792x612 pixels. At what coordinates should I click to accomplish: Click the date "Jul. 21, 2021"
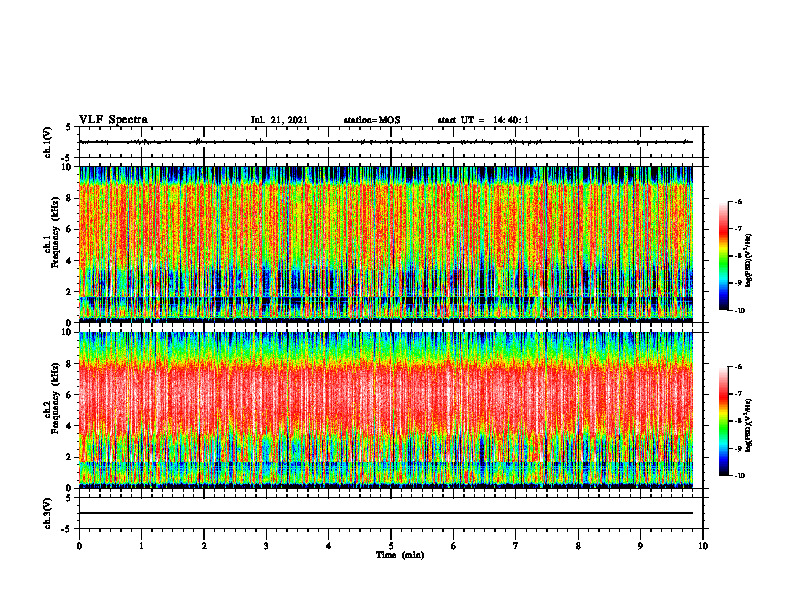(279, 120)
